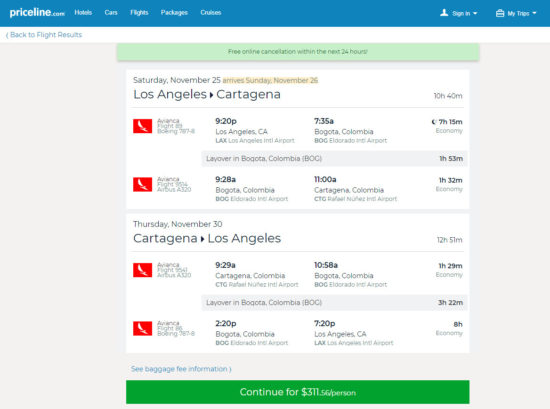Click the free online cancellation banner
550x409 pixels.
pos(298,52)
